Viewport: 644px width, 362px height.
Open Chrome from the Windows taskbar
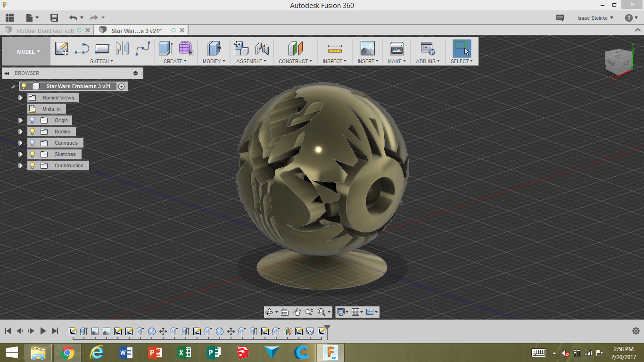[x=67, y=353]
